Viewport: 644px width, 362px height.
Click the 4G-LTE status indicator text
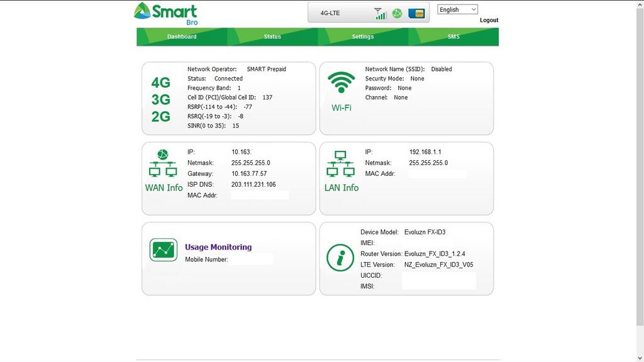330,13
